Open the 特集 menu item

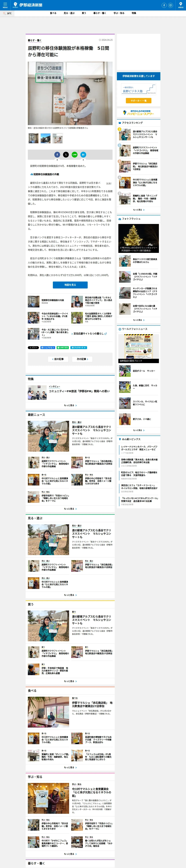pyautogui.click(x=134, y=13)
